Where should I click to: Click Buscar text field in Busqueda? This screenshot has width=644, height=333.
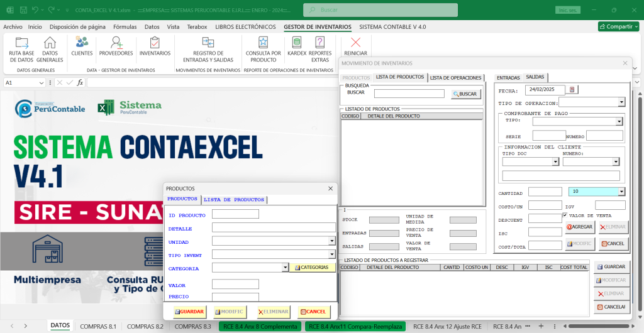[409, 94]
